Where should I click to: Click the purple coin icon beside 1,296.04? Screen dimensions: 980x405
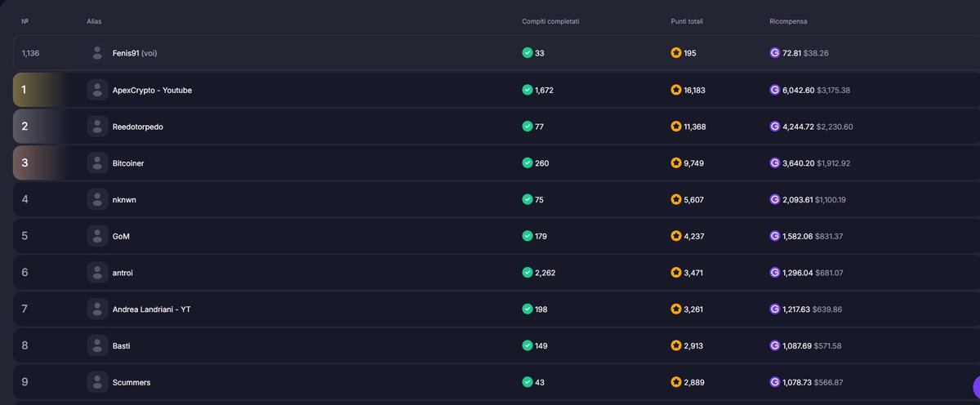click(x=775, y=272)
